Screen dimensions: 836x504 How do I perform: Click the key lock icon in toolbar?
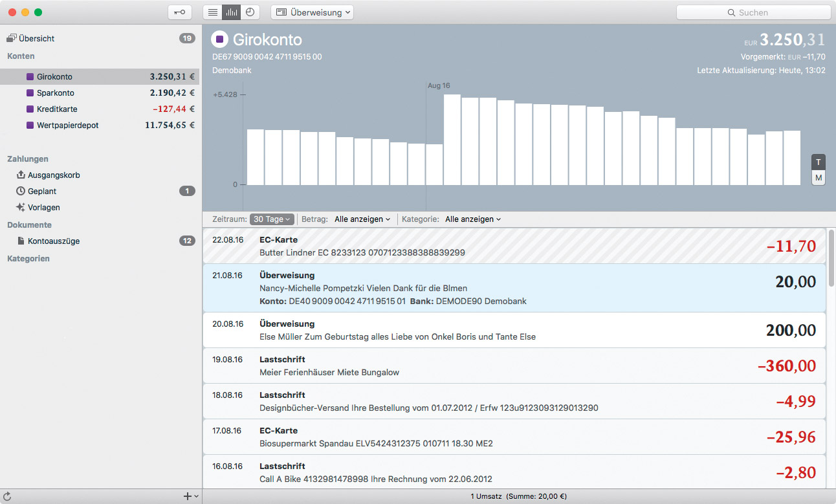click(179, 12)
